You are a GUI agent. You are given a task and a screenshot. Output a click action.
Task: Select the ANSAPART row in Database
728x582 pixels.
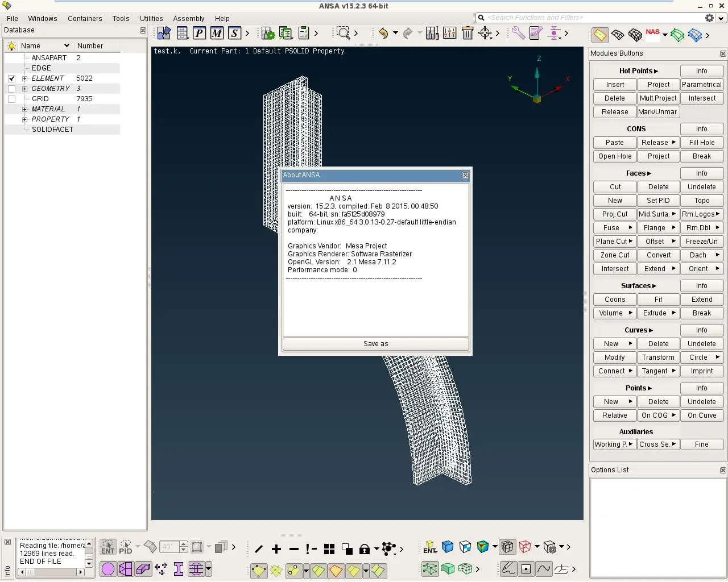63,58
